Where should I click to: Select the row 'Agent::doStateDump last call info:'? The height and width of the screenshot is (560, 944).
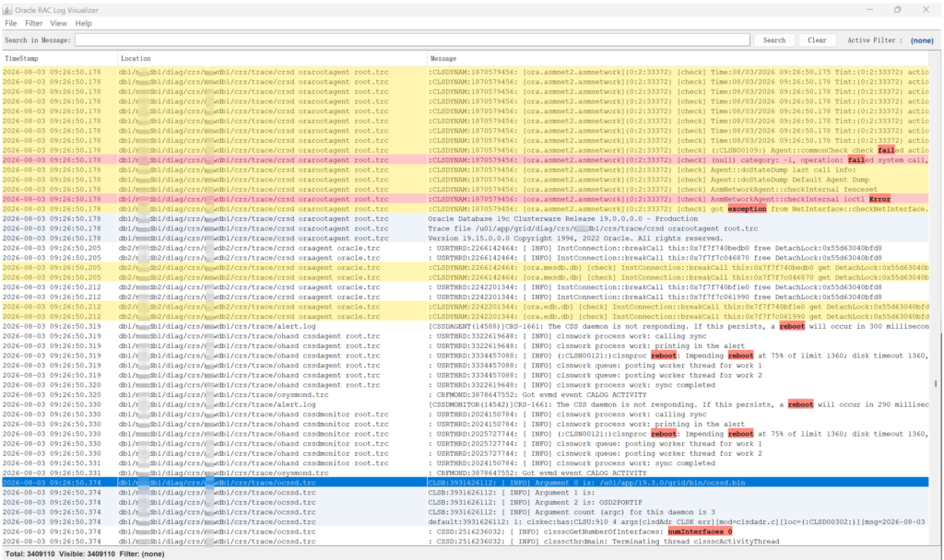point(465,169)
